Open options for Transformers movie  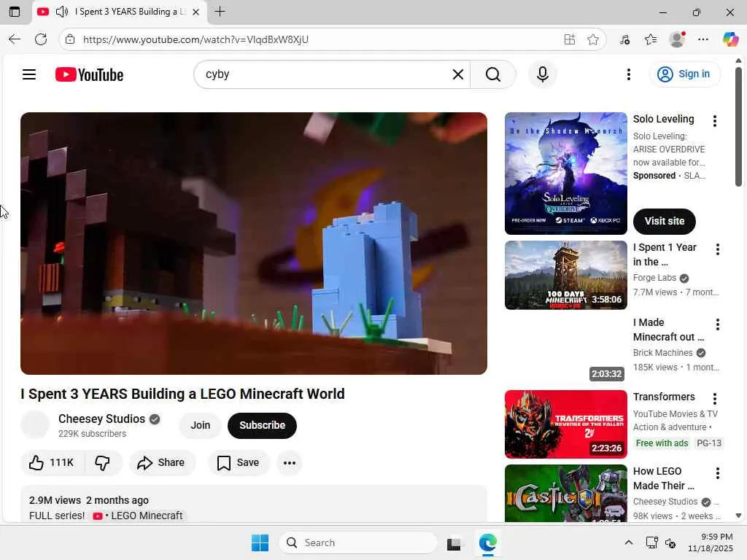714,399
